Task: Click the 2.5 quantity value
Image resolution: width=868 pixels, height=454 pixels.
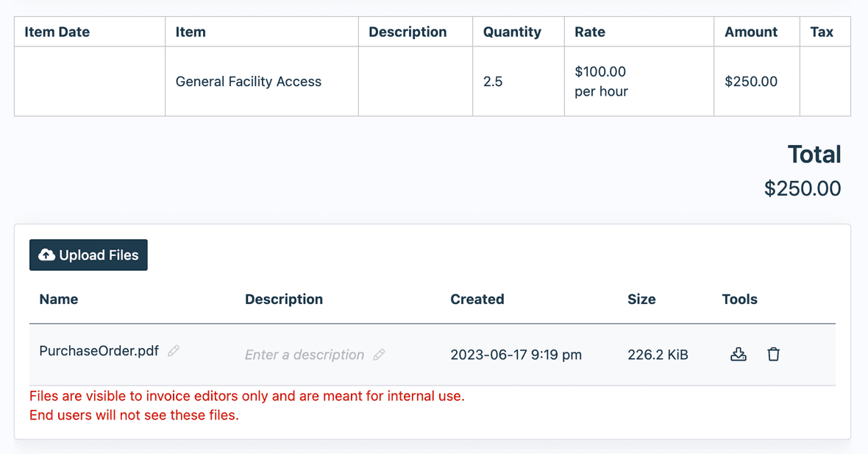Action: pos(492,81)
